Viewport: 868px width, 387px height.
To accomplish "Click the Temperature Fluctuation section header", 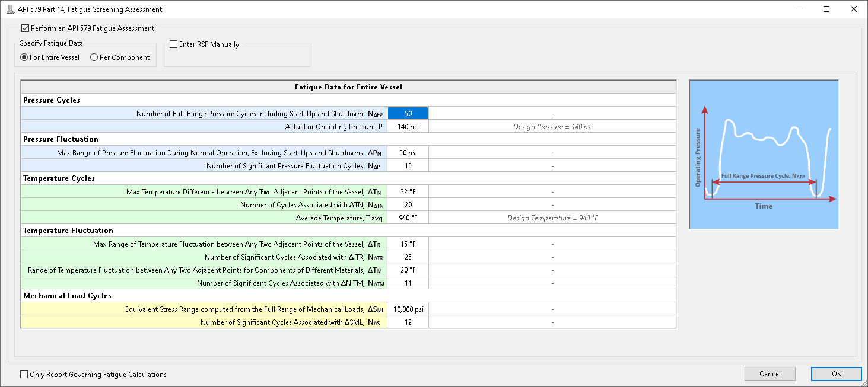I will point(348,231).
